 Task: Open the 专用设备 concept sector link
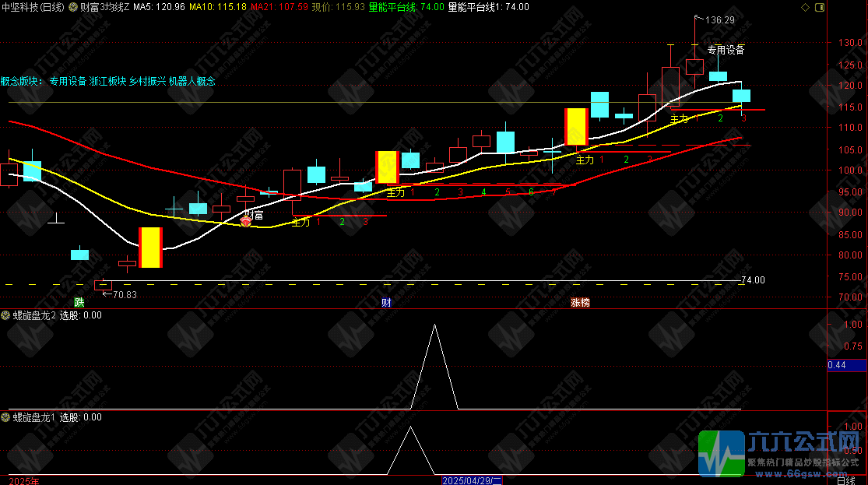[68, 80]
